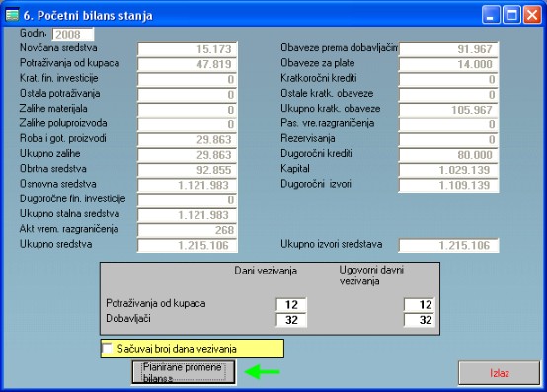Viewport: 547px width, 392px height.
Task: Select the Obaveze za plate value 14.000
Action: pos(448,64)
